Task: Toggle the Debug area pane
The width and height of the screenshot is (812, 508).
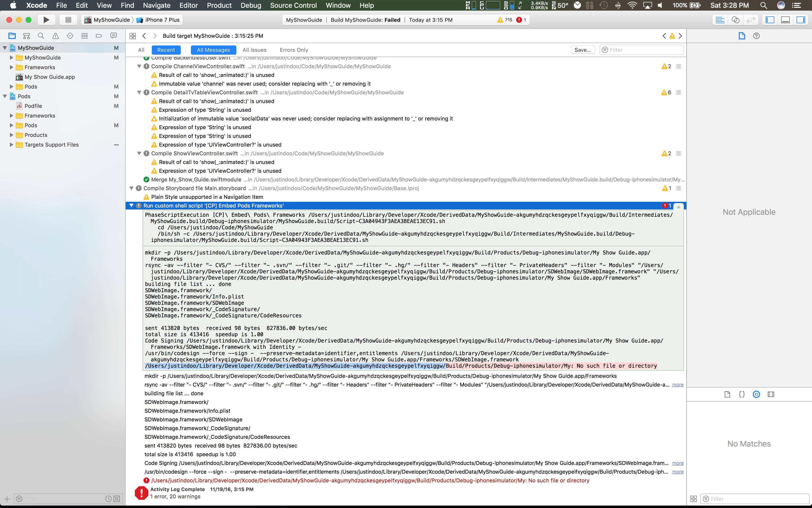Action: coord(785,20)
